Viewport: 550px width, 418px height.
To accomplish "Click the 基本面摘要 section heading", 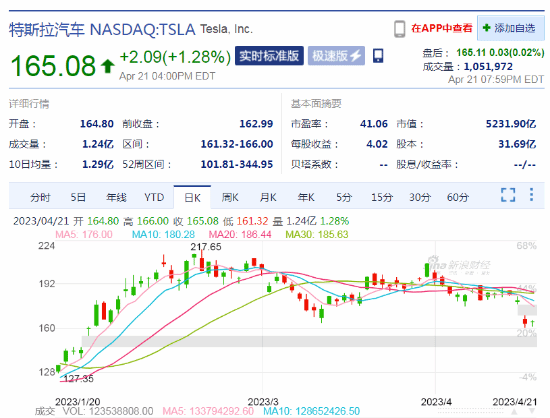I will 316,104.
